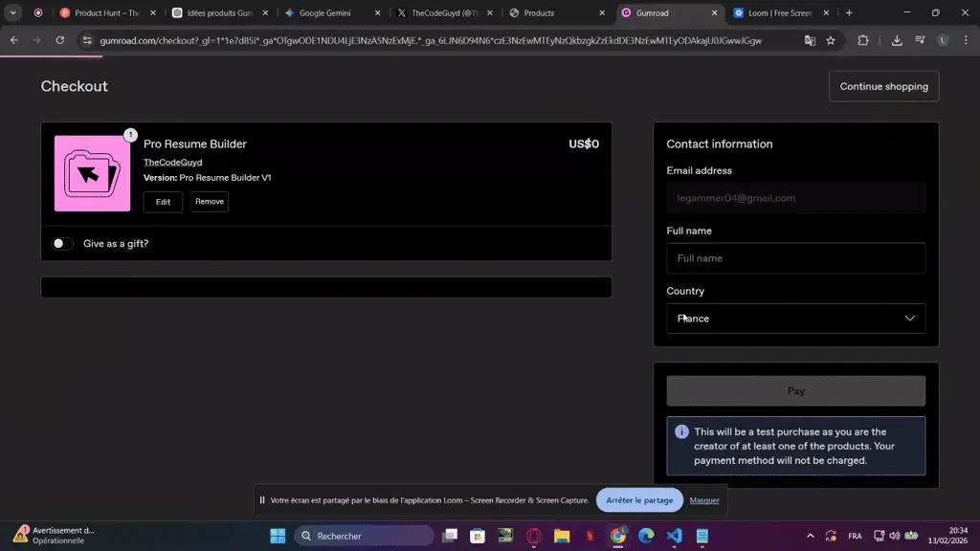Open the Opera browser taskbar icon
Viewport: 980px width, 551px height.
(534, 536)
